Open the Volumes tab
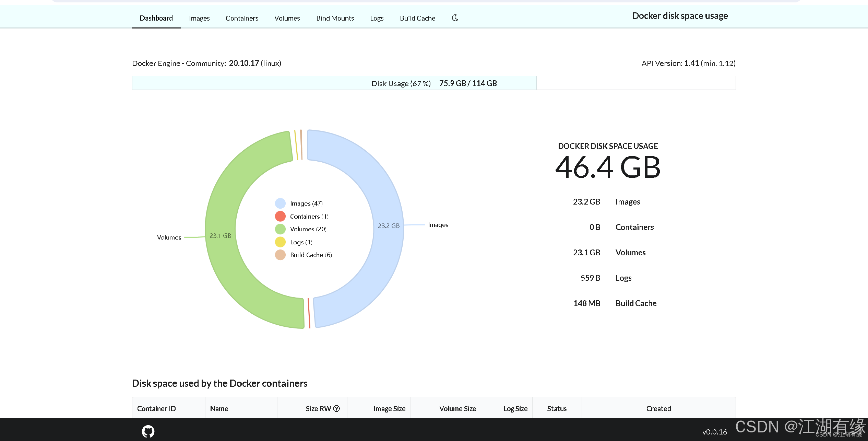The image size is (868, 441). pyautogui.click(x=287, y=18)
